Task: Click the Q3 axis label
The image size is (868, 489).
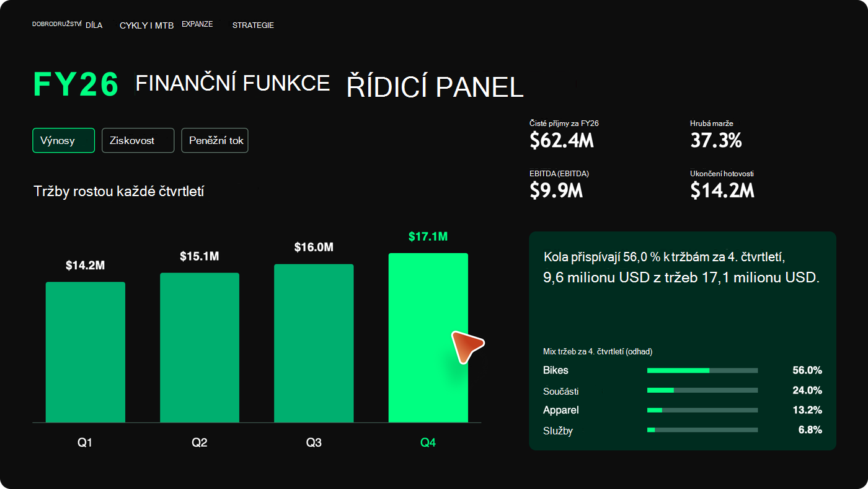Action: tap(314, 443)
